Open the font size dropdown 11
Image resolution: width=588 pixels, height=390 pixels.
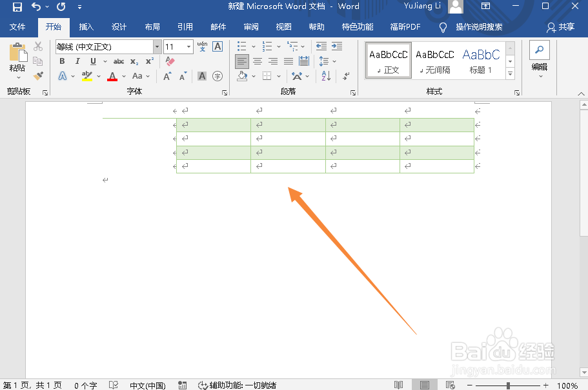tap(188, 47)
